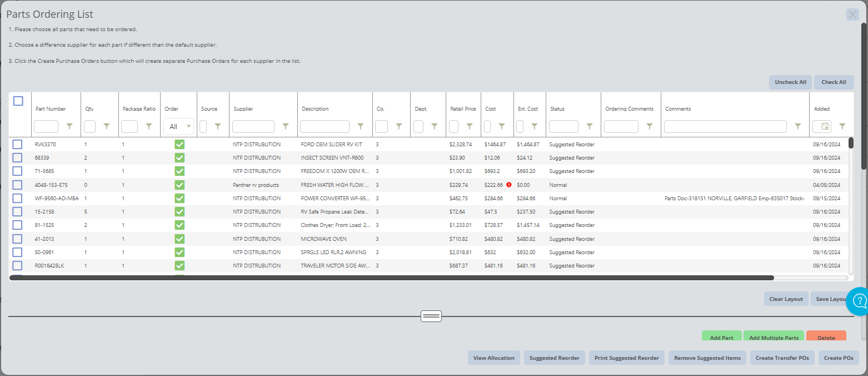868x376 pixels.
Task: Click the Print Suggested Reorder button
Action: pyautogui.click(x=627, y=358)
